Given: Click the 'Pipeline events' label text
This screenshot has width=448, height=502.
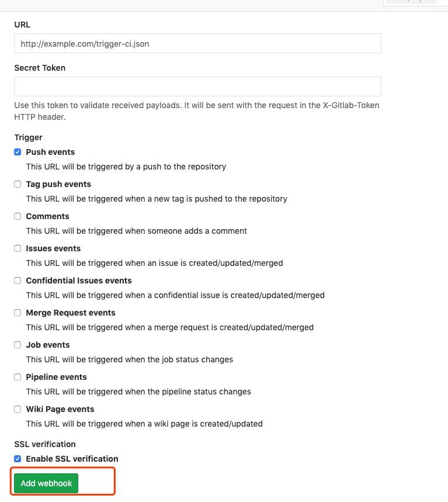Looking at the screenshot, I should click(56, 377).
